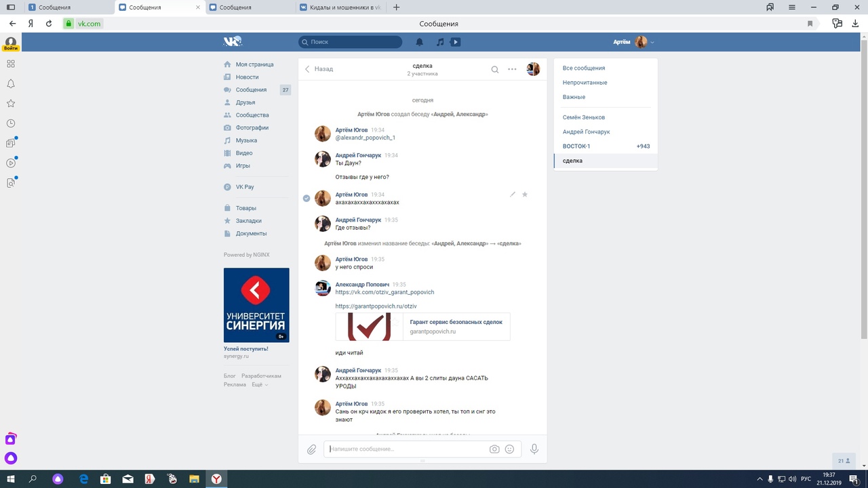Open Непрочитанные messages filter
Screen dimensions: 868x488
point(585,83)
